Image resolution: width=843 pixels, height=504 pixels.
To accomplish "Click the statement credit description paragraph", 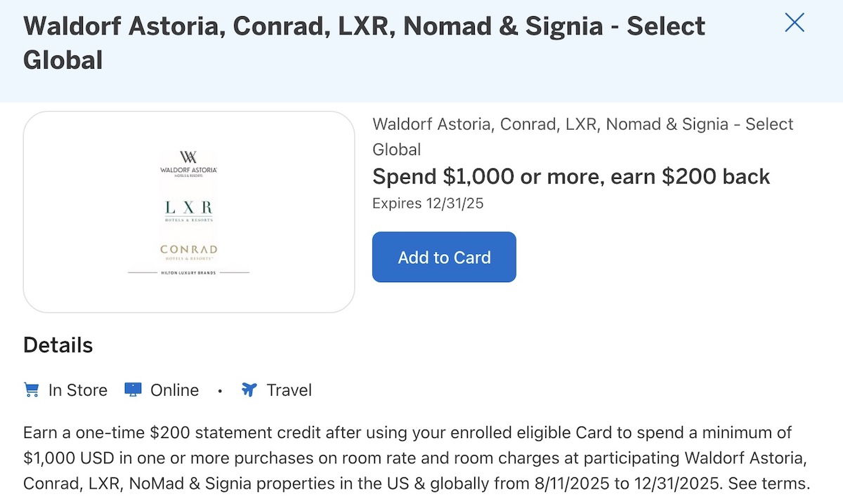I will [x=417, y=458].
